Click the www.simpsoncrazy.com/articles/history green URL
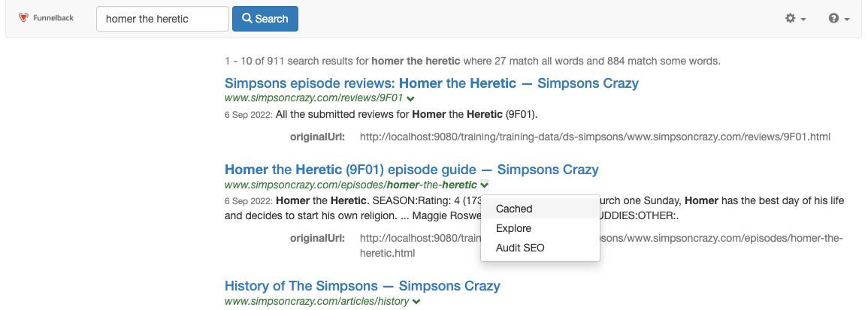This screenshot has width=868, height=310. pyautogui.click(x=316, y=302)
